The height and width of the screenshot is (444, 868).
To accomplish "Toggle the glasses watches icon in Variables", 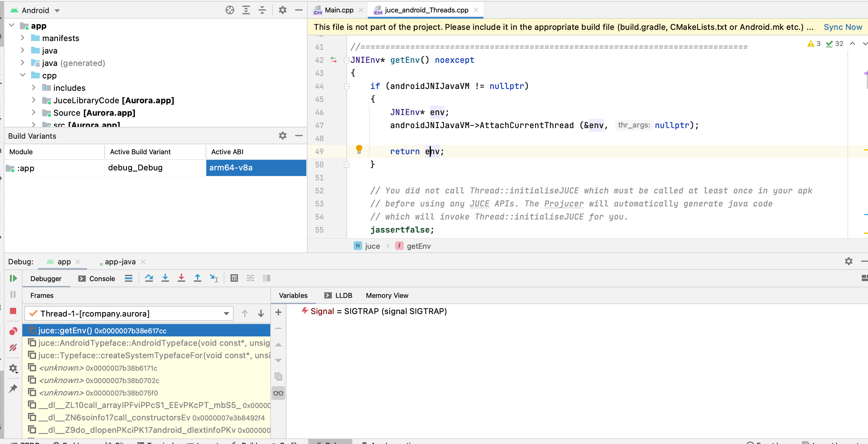I will click(278, 393).
